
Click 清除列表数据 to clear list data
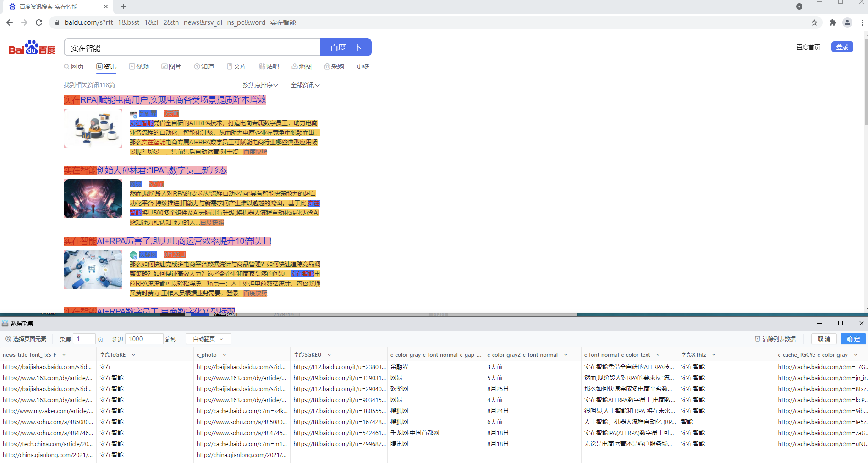[775, 339]
